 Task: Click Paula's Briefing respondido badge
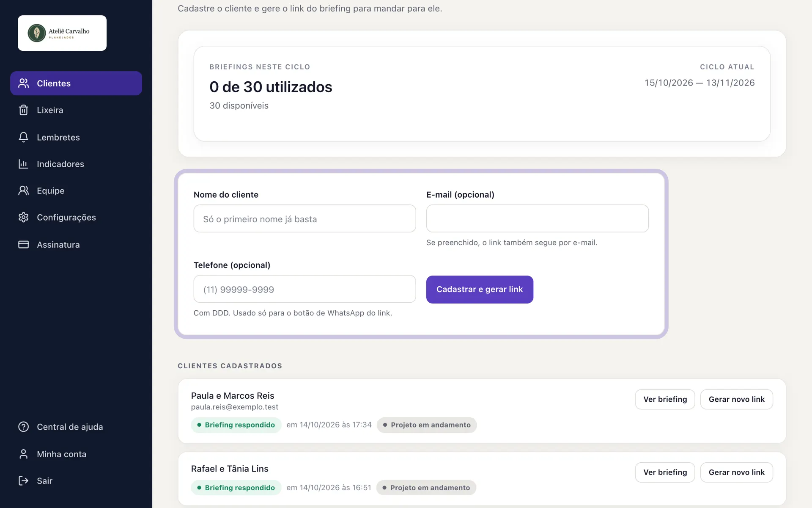point(236,425)
